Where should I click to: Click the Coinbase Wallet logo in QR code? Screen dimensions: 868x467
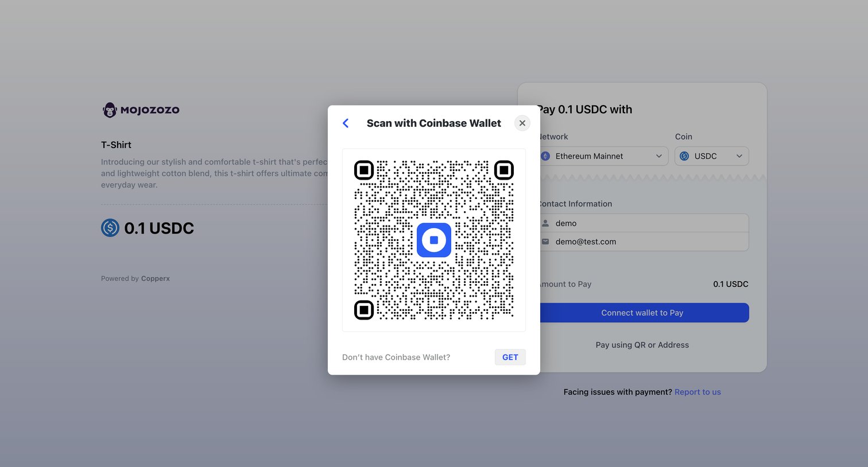[434, 240]
